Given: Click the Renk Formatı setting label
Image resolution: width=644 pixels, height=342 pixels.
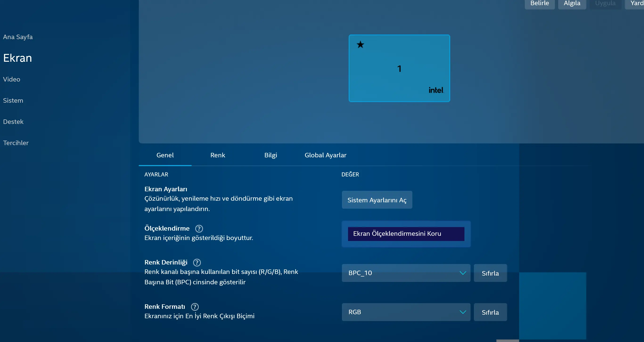Looking at the screenshot, I should click(x=165, y=306).
